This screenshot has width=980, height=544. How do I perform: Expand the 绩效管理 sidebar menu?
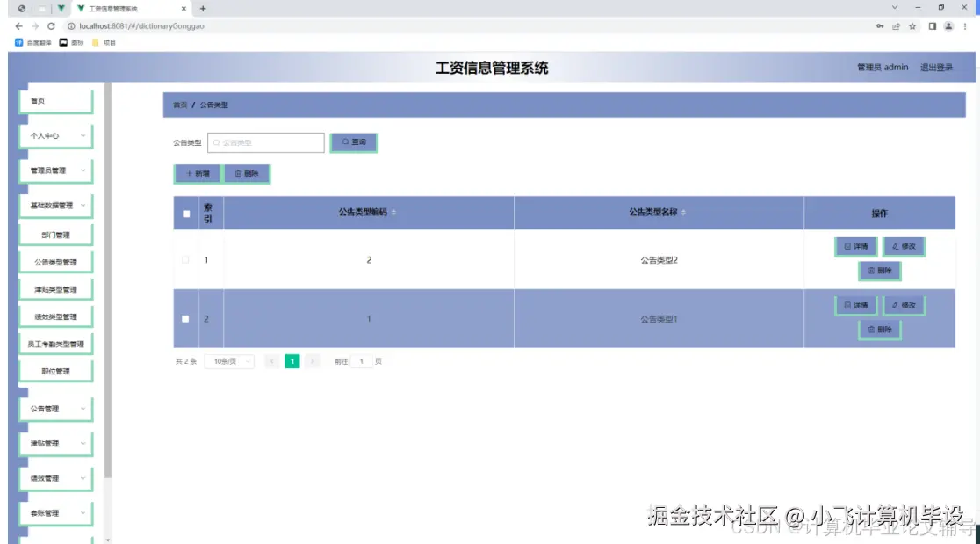click(x=56, y=479)
